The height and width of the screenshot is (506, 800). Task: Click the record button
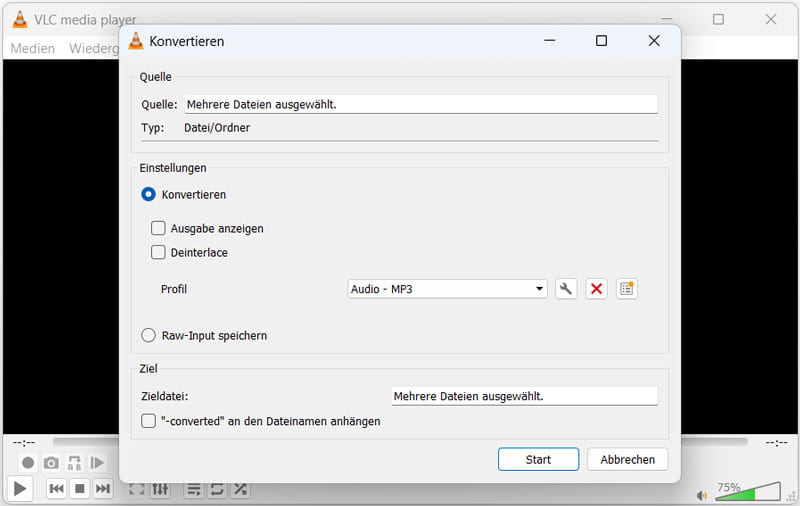point(28,463)
